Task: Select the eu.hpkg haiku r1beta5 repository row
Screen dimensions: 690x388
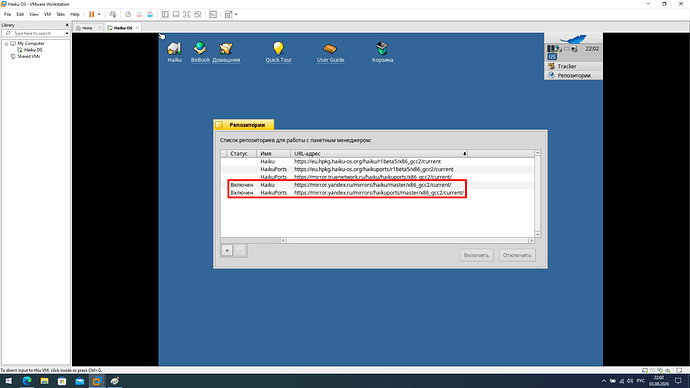Action: (377, 161)
